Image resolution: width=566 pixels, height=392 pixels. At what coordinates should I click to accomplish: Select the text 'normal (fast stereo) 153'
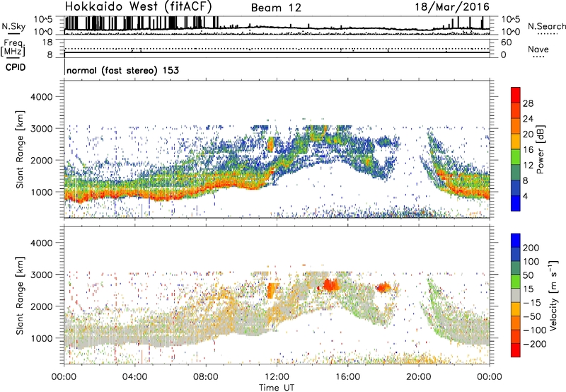pos(122,70)
